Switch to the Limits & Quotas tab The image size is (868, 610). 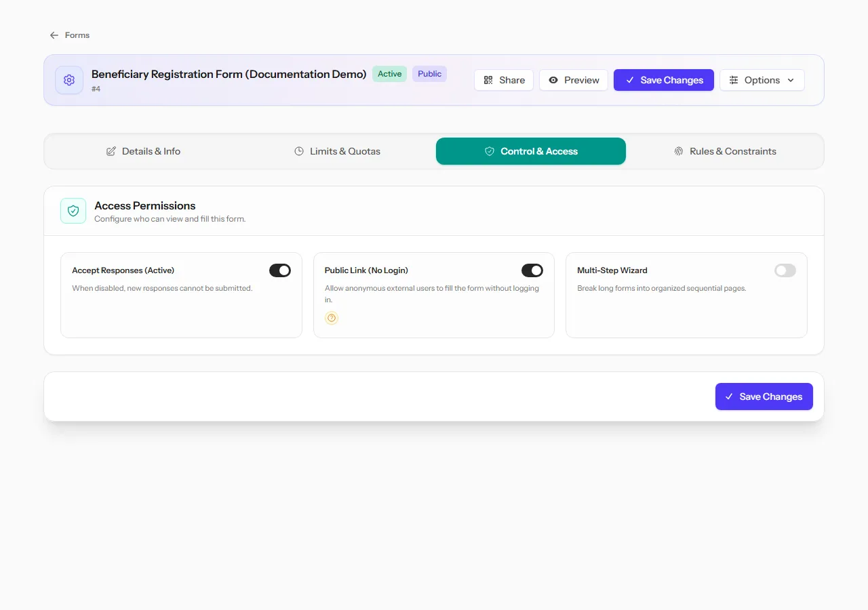coord(338,151)
